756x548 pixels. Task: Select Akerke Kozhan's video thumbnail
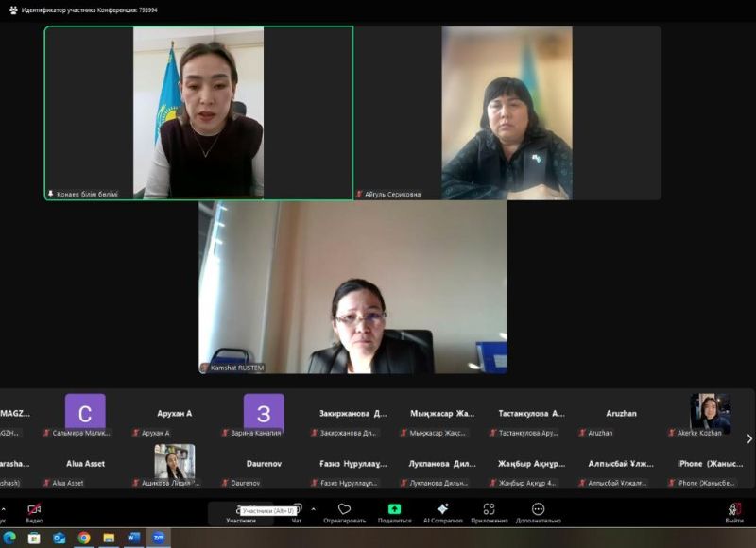pos(710,414)
